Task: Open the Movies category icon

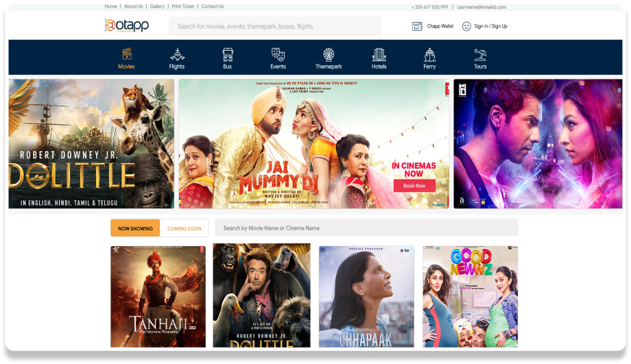Action: [x=126, y=54]
